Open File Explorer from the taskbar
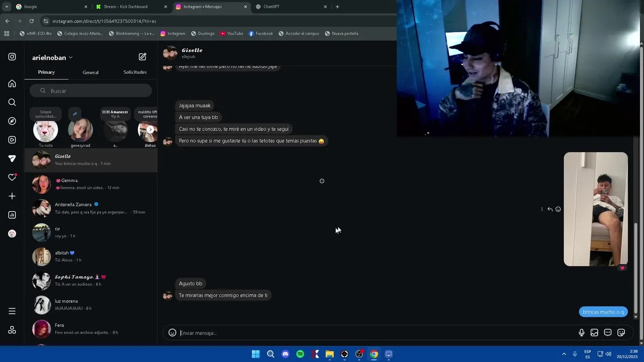 [x=330, y=354]
